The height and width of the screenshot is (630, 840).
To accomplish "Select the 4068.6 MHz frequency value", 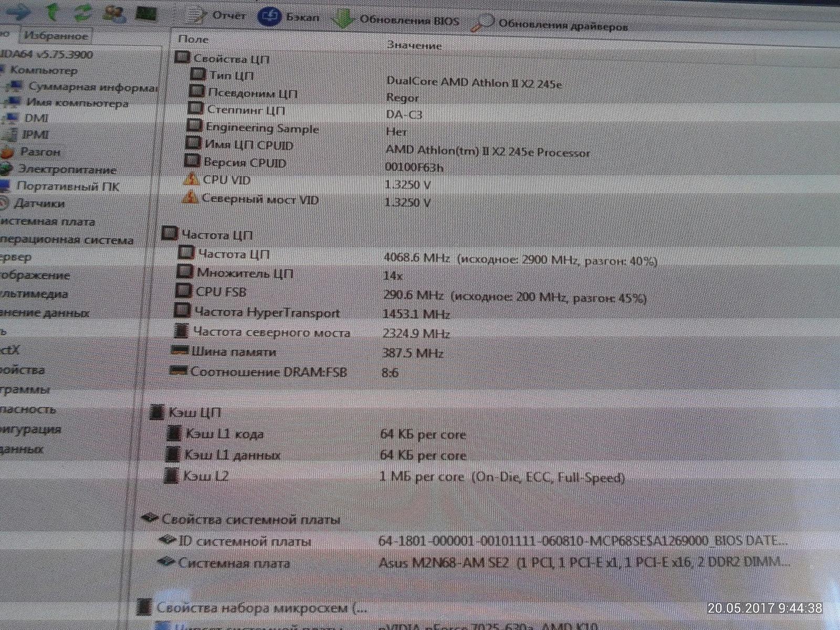I will pos(417,258).
